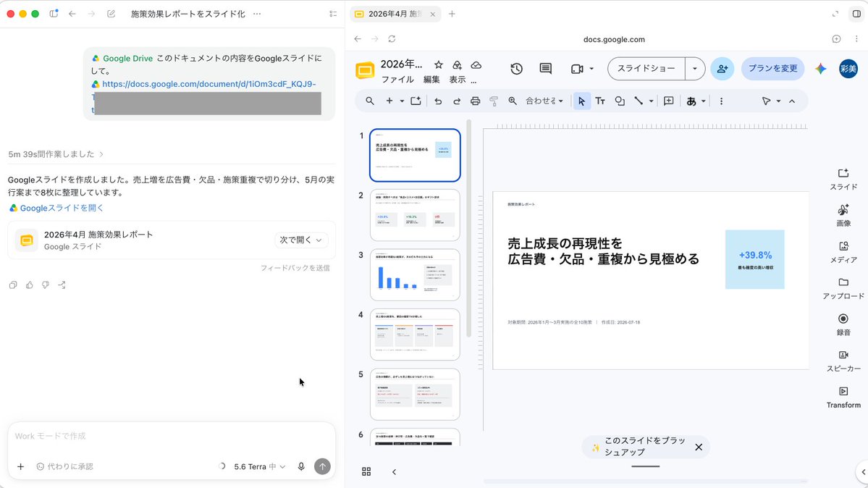
Task: Open the 表示 menu
Action: click(x=458, y=80)
